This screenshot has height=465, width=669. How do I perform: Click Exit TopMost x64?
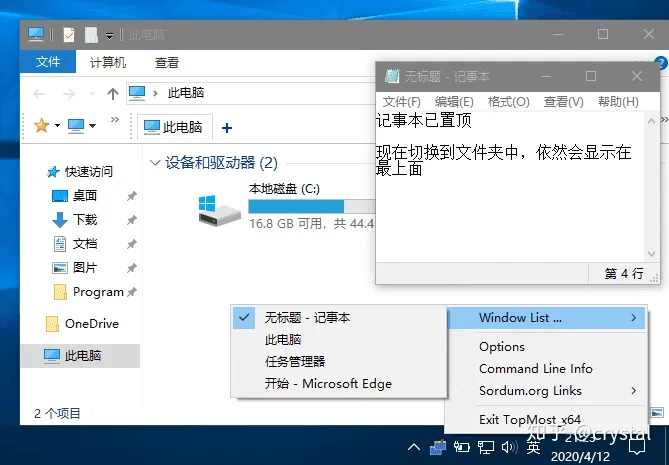(547, 420)
